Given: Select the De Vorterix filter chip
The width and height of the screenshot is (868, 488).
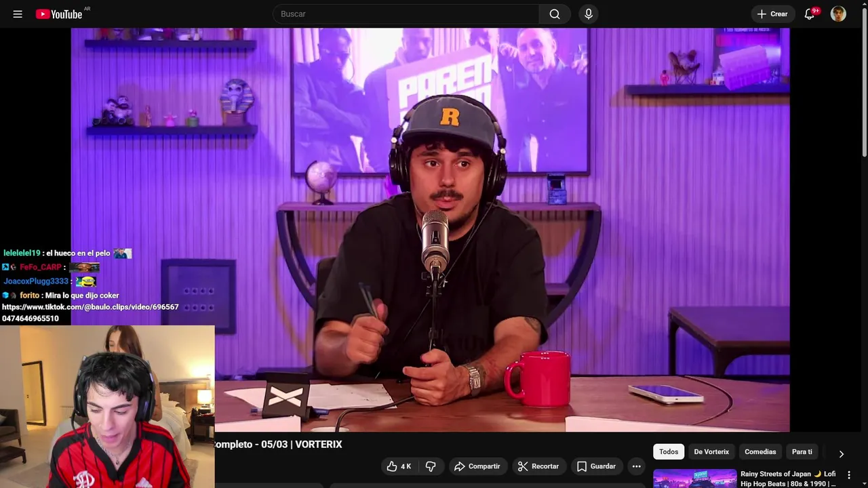Looking at the screenshot, I should click(x=711, y=451).
